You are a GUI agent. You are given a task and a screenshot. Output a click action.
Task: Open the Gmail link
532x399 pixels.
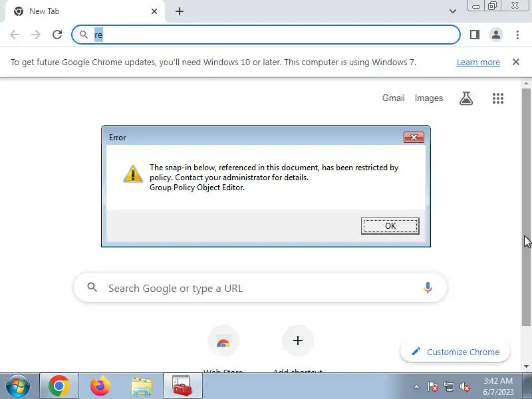393,98
